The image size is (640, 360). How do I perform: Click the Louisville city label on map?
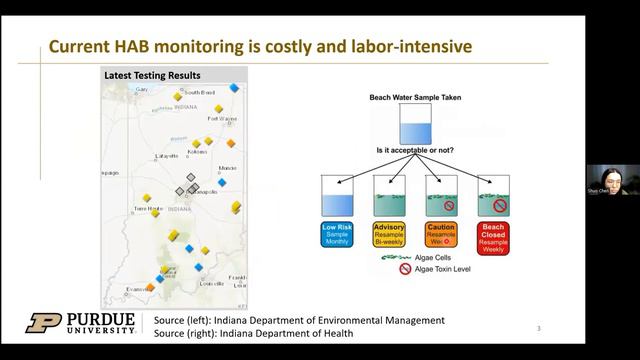tap(212, 284)
